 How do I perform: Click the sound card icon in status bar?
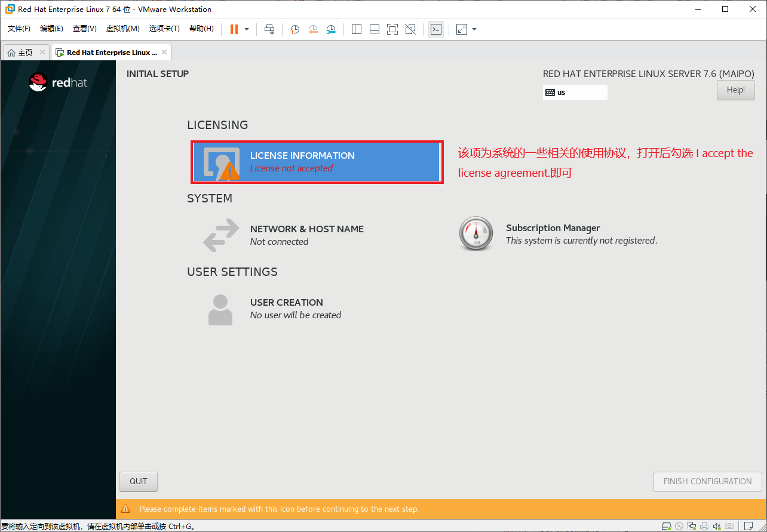tap(717, 526)
